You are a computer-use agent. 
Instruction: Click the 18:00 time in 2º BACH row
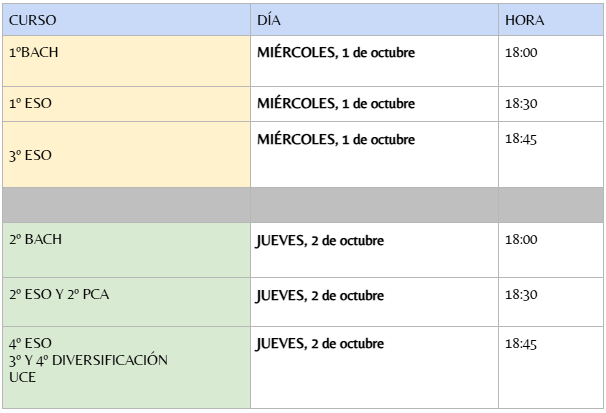[x=522, y=240]
